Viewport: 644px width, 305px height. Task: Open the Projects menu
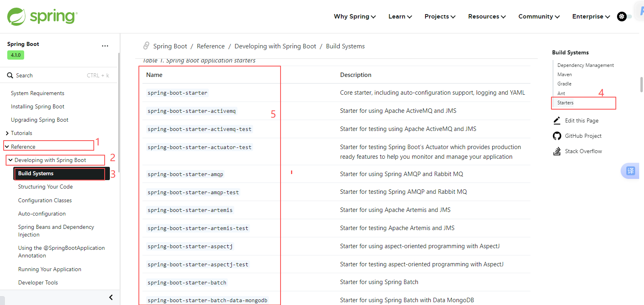tap(440, 17)
